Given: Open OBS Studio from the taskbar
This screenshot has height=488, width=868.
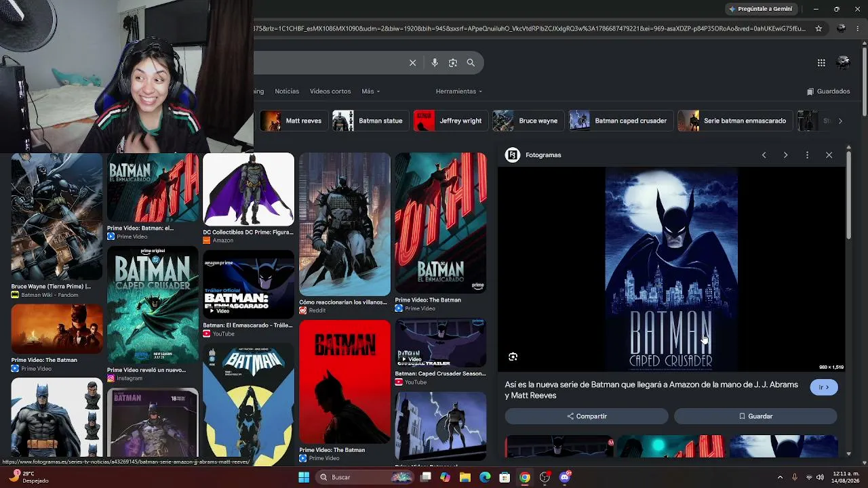Looking at the screenshot, I should click(x=545, y=477).
